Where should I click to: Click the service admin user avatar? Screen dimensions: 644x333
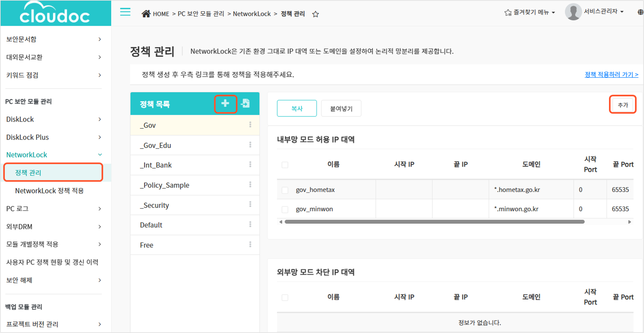[x=573, y=12]
